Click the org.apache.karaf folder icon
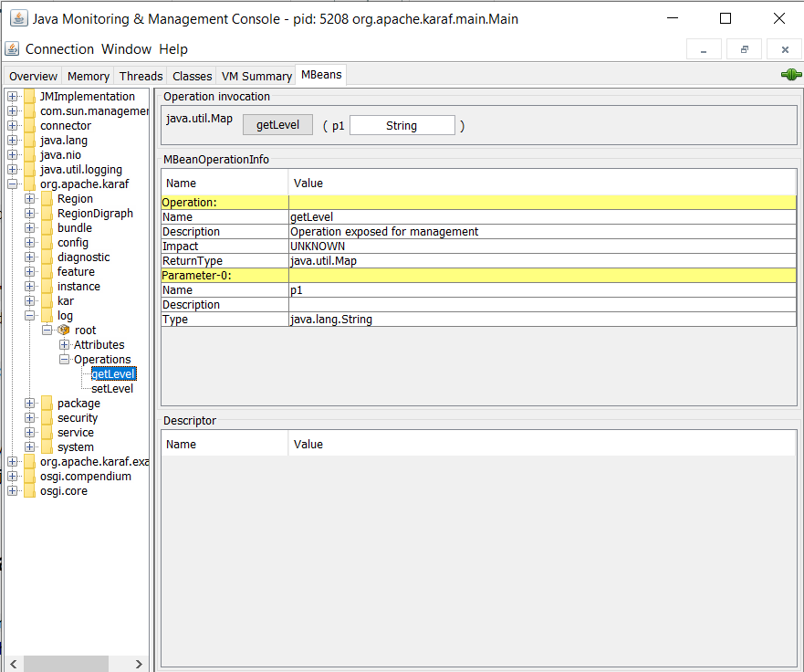 pos(30,184)
